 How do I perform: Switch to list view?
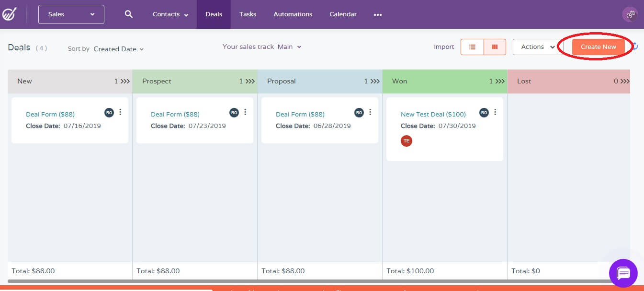tap(472, 47)
